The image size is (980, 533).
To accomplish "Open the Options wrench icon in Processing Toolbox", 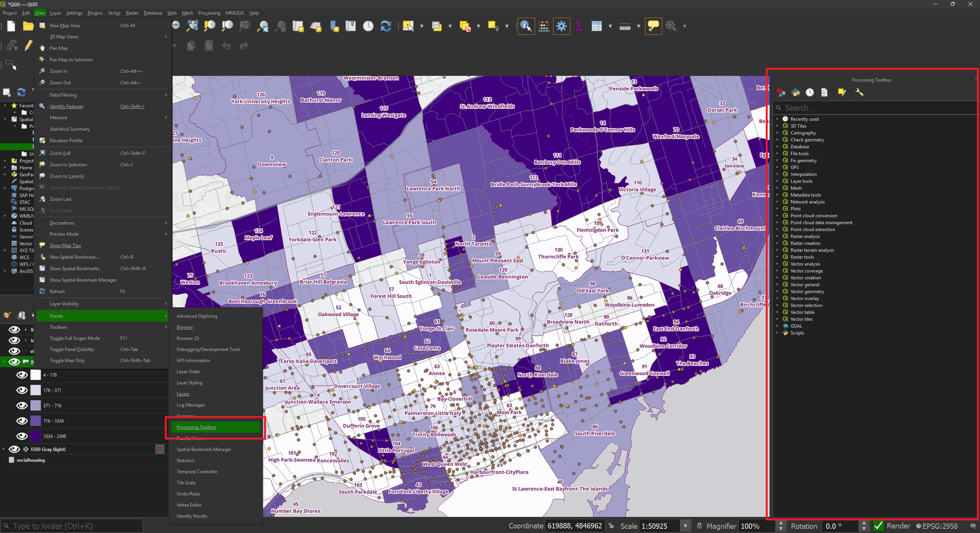I will pyautogui.click(x=859, y=92).
